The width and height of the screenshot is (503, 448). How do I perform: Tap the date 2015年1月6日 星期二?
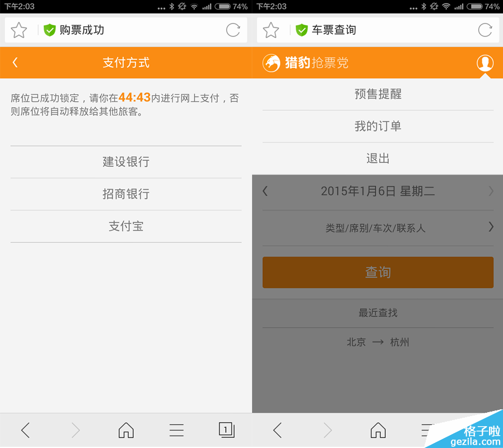coord(378,191)
